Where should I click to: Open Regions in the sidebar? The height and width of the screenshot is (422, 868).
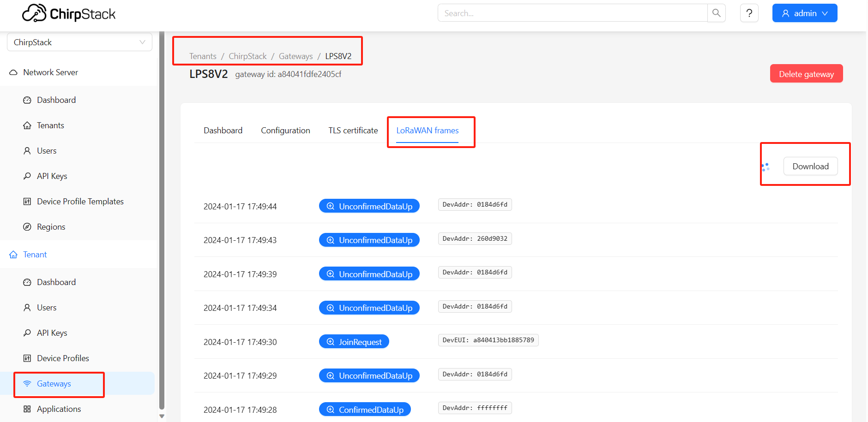pyautogui.click(x=51, y=227)
